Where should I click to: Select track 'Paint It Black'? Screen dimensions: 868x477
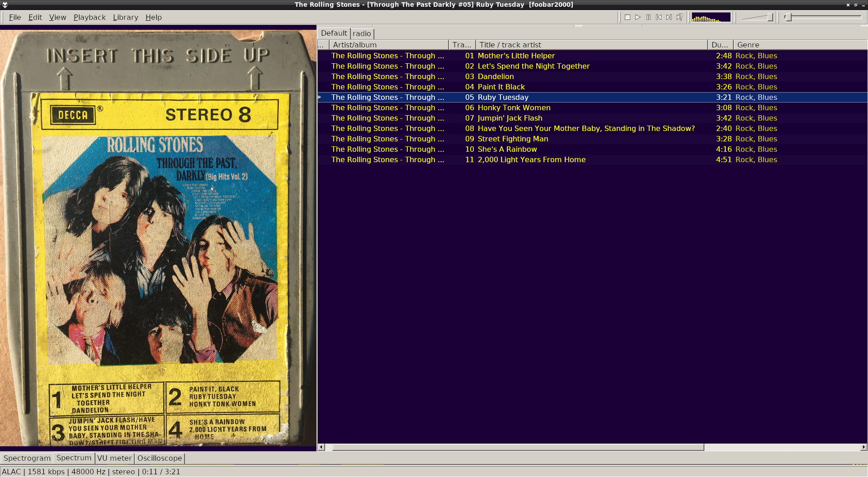tap(592, 87)
